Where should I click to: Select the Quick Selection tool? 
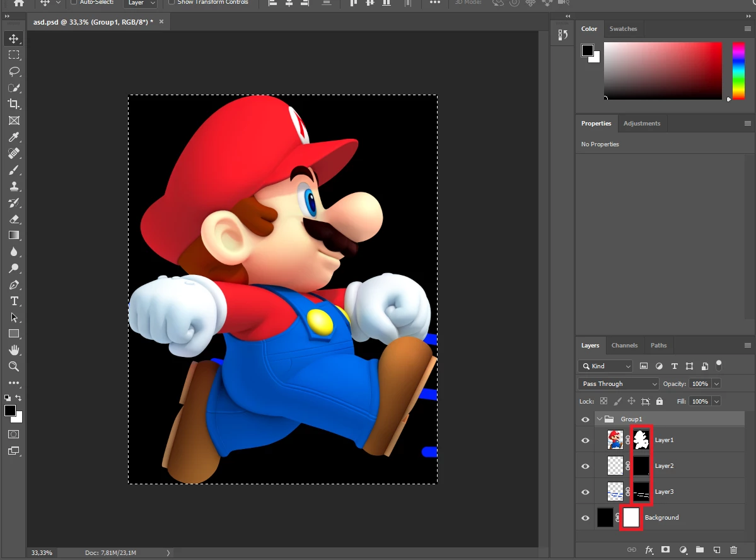(14, 88)
